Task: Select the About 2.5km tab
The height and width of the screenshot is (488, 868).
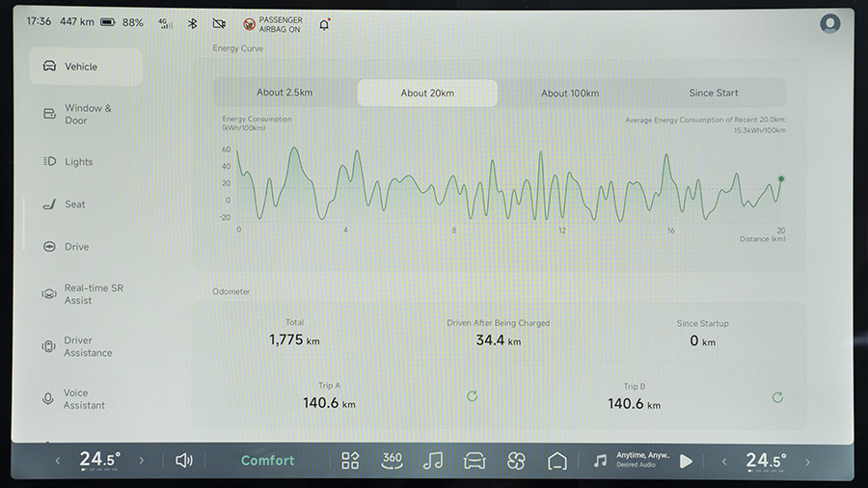Action: (x=285, y=94)
